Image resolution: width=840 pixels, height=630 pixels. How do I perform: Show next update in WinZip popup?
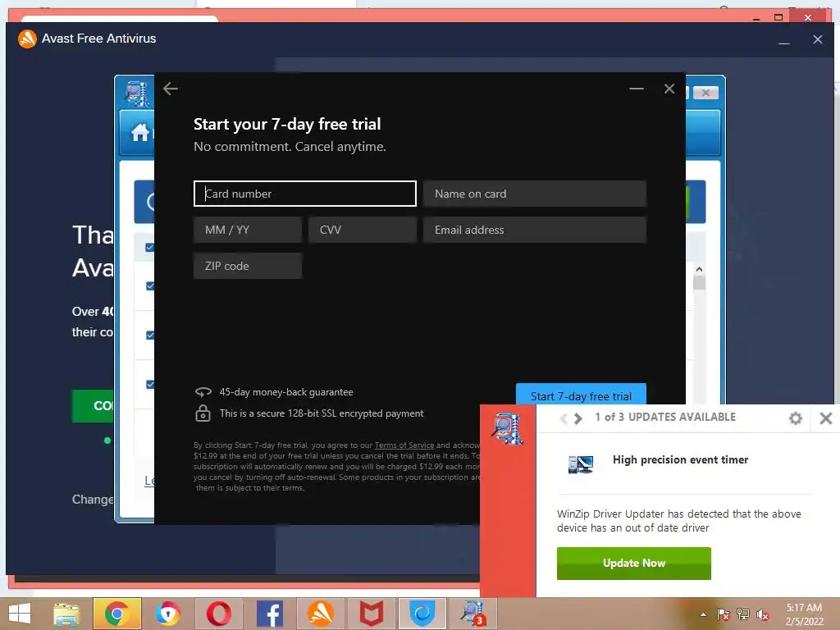578,418
